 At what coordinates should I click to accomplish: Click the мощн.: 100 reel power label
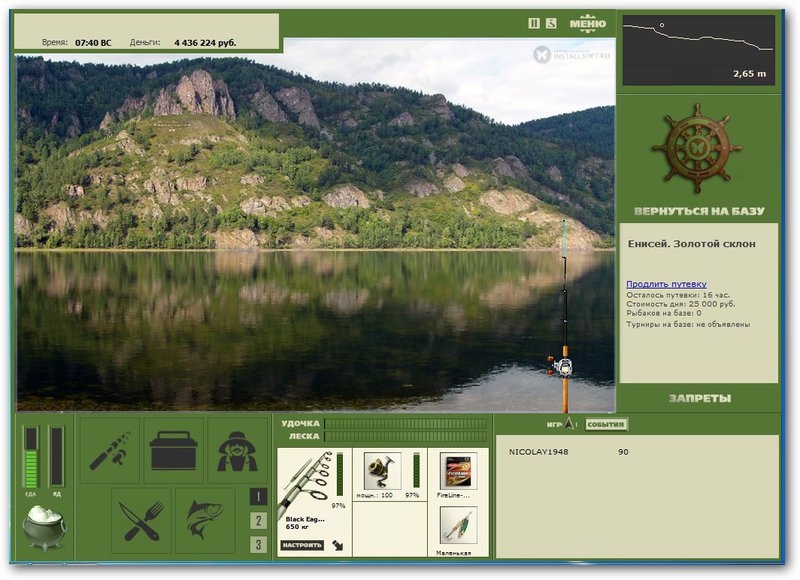coord(374,495)
